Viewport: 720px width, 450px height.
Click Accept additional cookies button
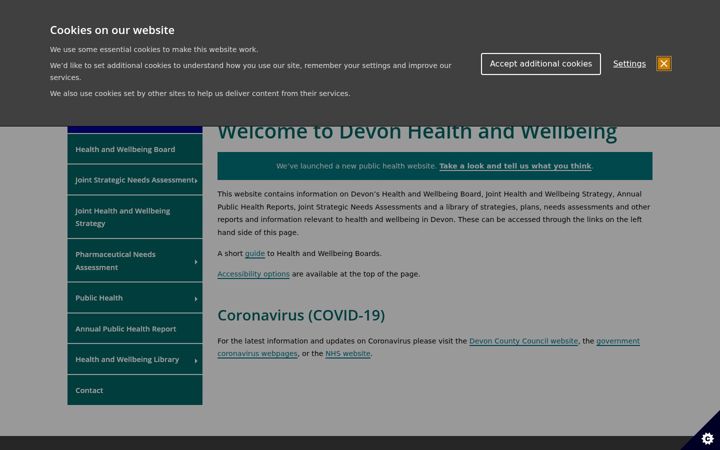[540, 64]
